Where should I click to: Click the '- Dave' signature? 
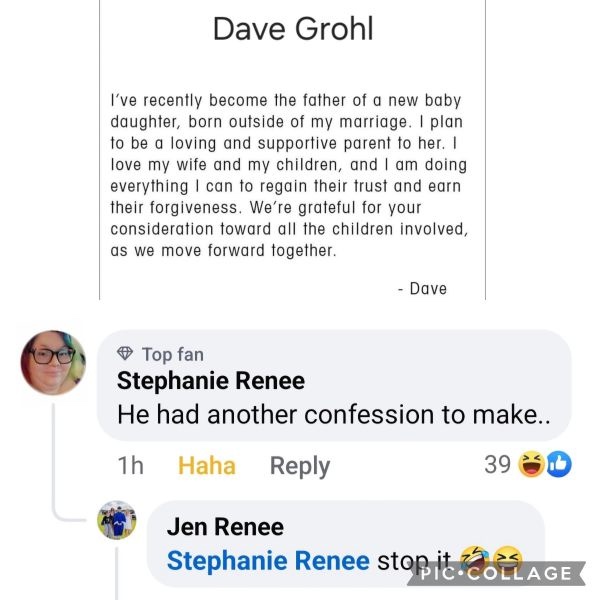[422, 289]
